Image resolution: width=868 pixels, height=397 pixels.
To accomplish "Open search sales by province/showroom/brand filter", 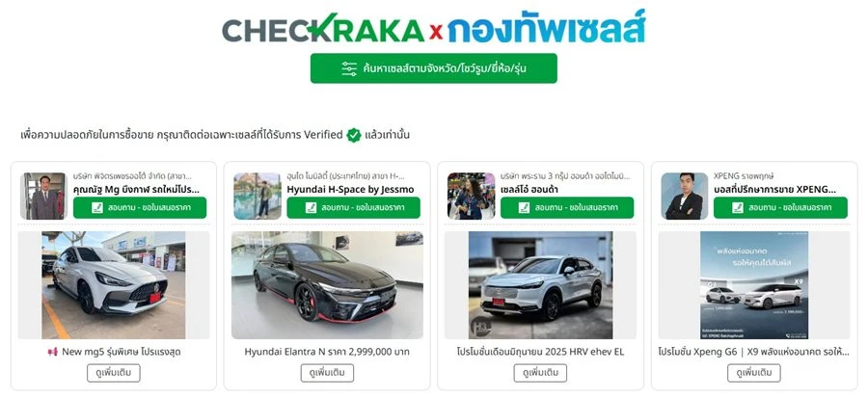I will pos(433,68).
